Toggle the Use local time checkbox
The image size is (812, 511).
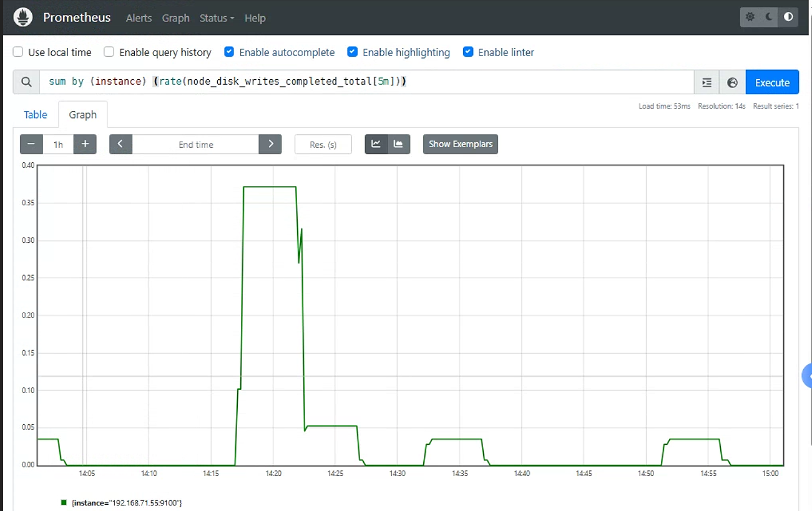pyautogui.click(x=18, y=52)
